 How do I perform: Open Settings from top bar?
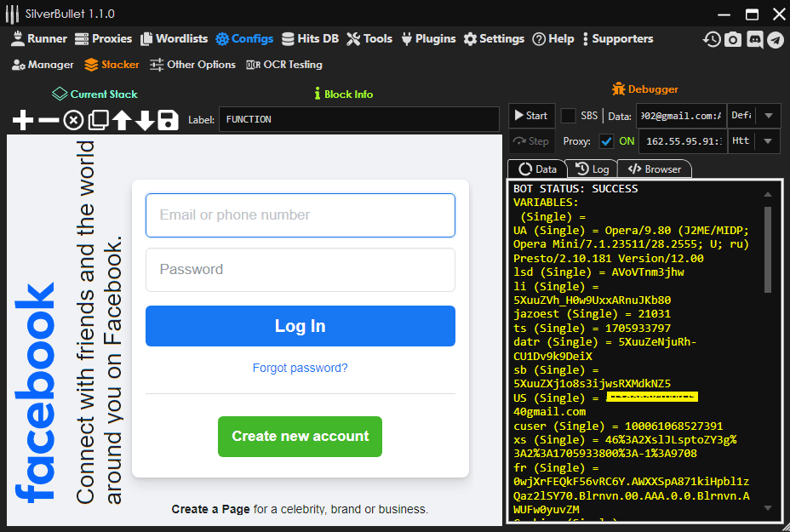(x=494, y=39)
